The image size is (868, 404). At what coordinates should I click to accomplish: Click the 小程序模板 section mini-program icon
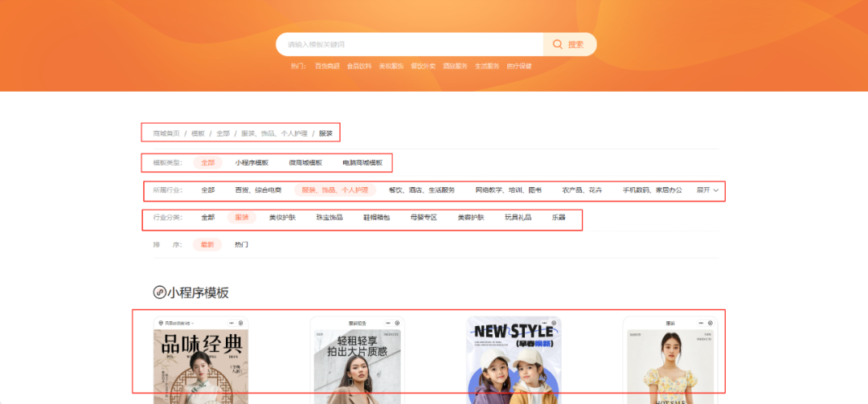159,293
